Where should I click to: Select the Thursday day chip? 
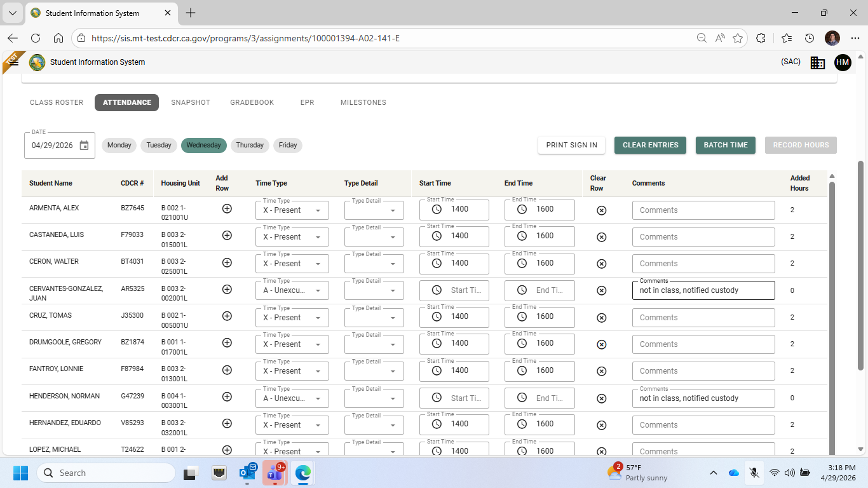pos(250,146)
